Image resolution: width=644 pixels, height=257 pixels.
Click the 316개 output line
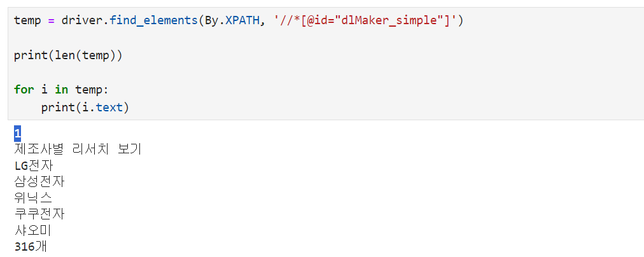point(31,247)
